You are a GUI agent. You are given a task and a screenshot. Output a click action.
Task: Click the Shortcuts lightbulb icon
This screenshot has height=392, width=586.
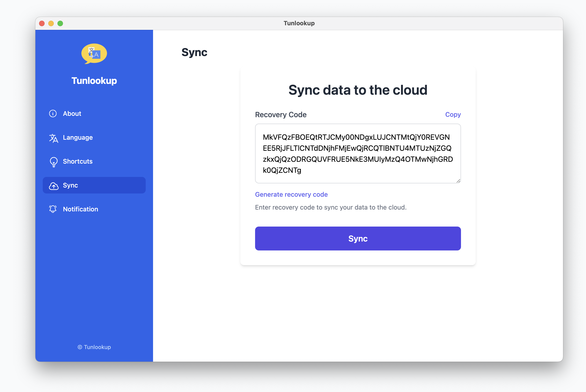[54, 162]
